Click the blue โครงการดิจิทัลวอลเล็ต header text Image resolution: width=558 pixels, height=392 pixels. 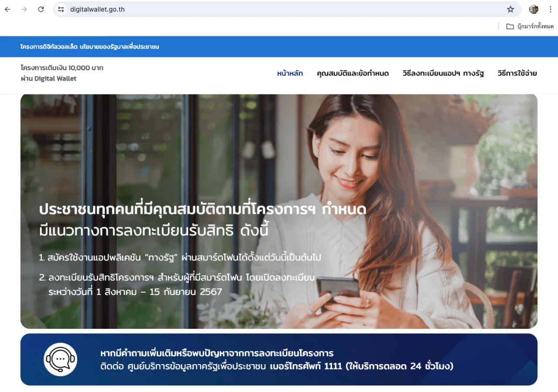(x=90, y=47)
